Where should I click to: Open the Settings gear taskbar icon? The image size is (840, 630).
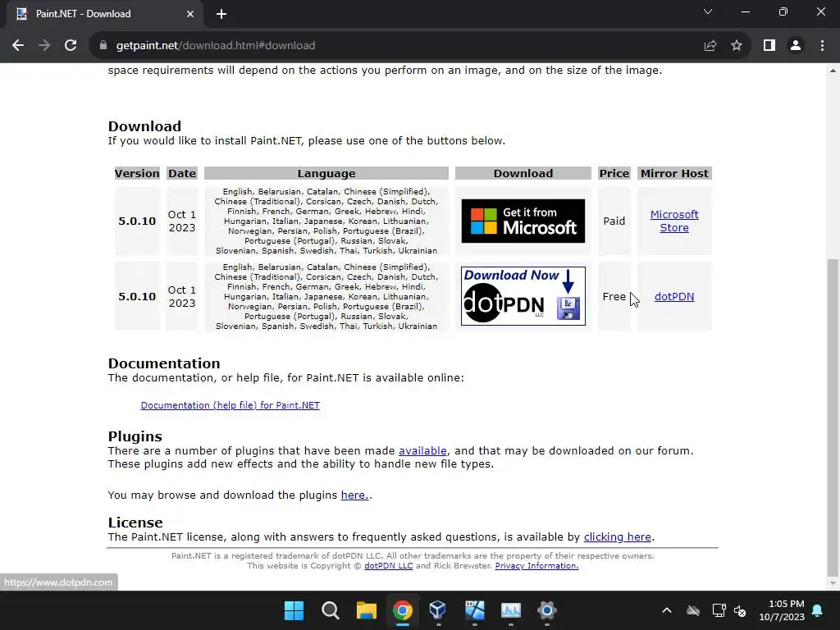coord(546,610)
